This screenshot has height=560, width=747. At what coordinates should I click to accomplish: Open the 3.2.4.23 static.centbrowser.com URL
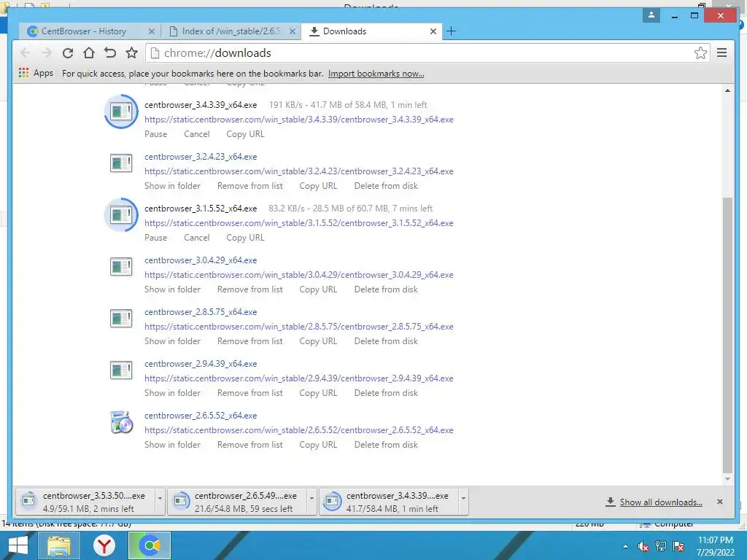pyautogui.click(x=298, y=171)
